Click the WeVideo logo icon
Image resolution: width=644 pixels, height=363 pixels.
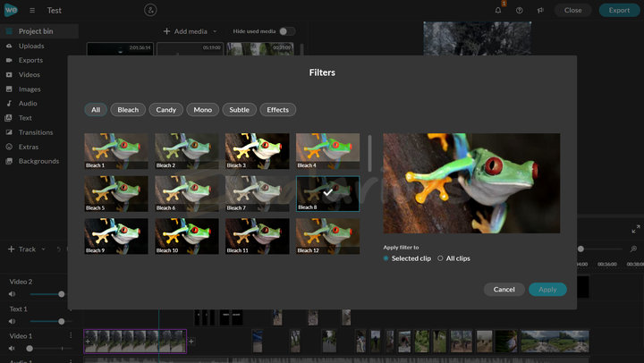point(11,10)
